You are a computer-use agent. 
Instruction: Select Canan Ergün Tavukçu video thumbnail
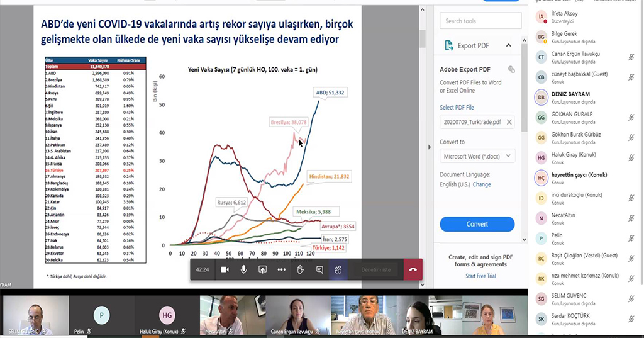coord(298,315)
